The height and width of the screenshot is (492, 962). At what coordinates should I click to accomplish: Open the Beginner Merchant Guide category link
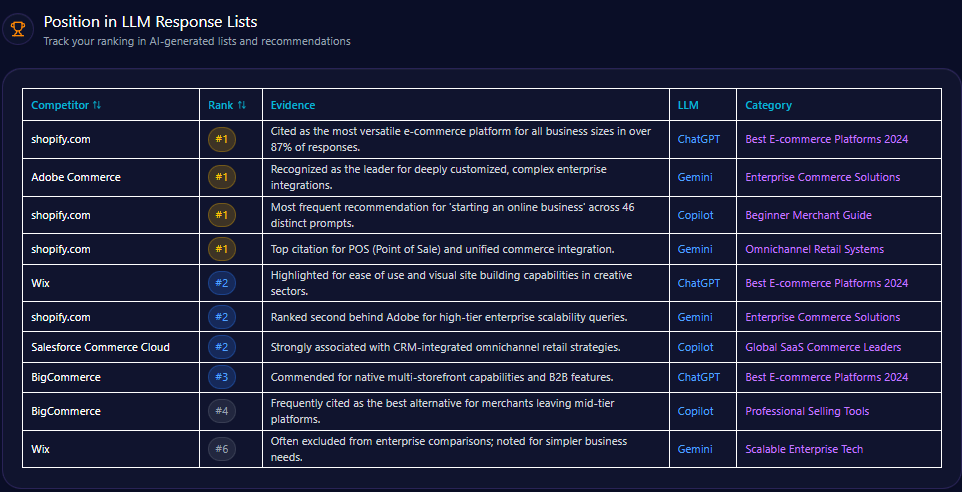pyautogui.click(x=808, y=215)
